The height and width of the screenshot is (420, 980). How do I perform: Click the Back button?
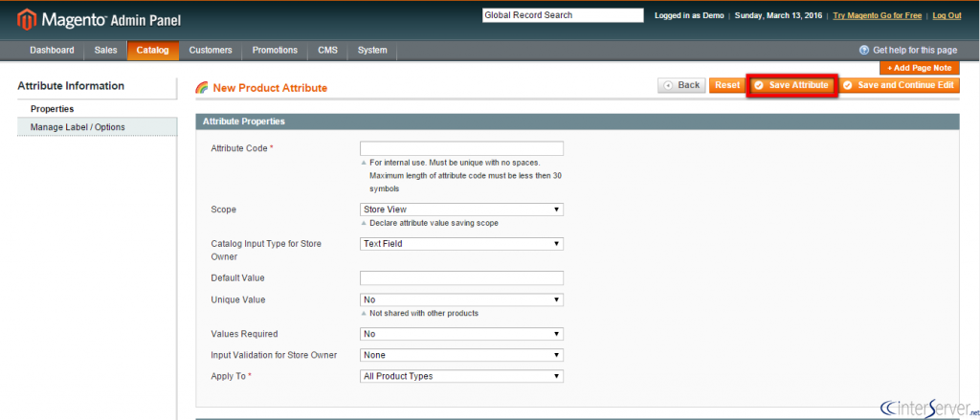point(681,85)
